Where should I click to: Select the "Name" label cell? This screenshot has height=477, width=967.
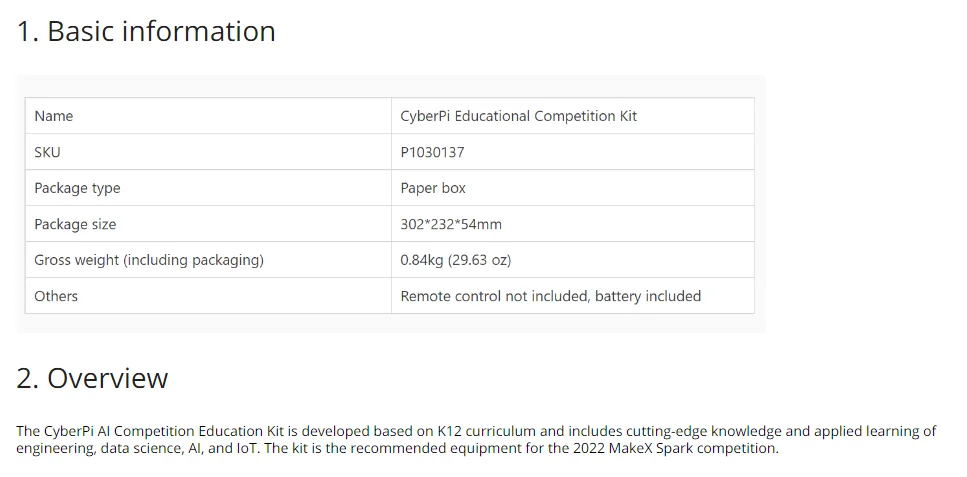pos(54,116)
